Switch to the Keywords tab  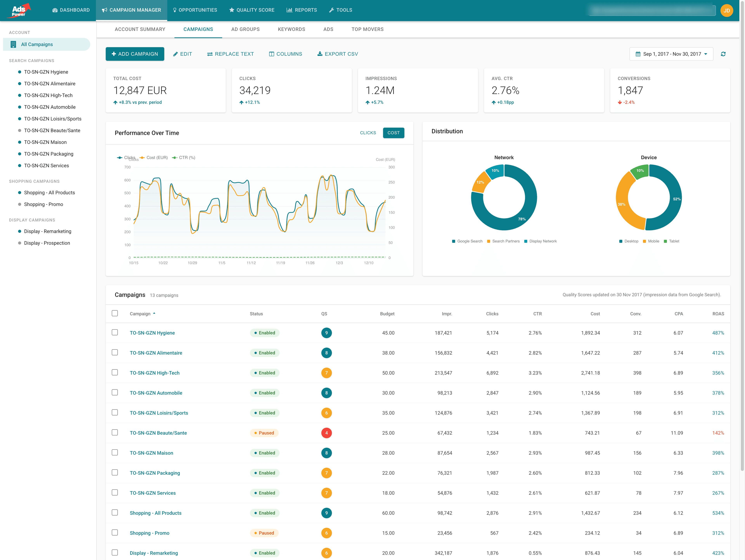(x=291, y=29)
